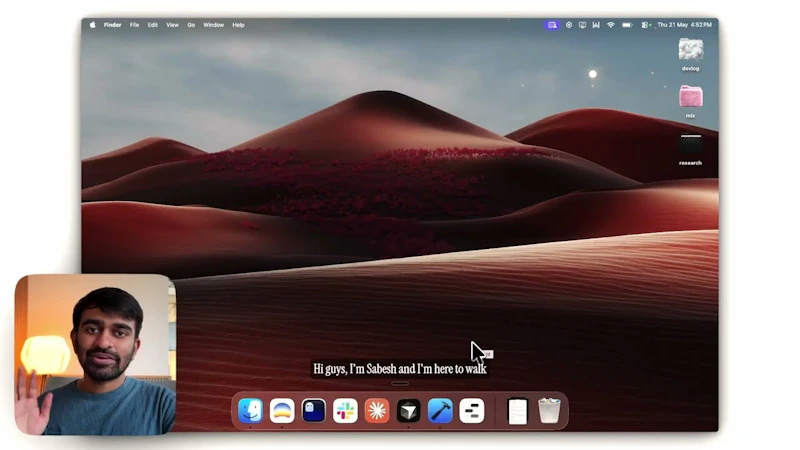This screenshot has height=450, width=800.
Task: Launch the orange Claude starburst app
Action: coord(377,411)
